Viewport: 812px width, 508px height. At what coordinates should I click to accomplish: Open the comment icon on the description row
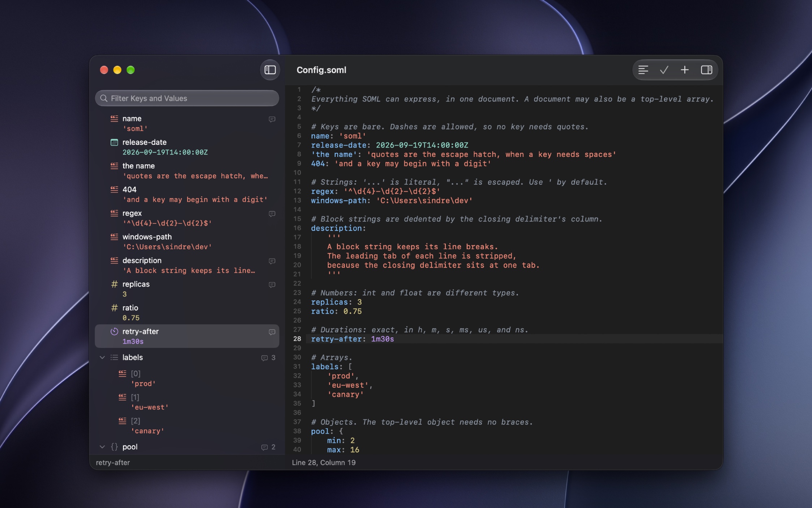tap(272, 261)
